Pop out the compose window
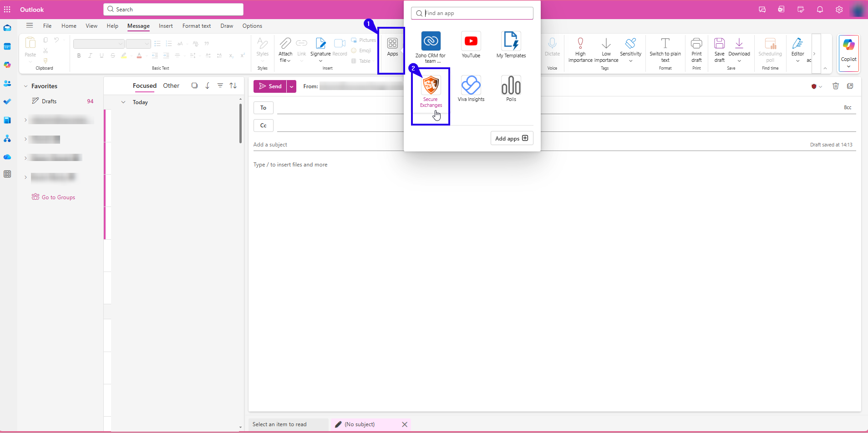Viewport: 868px width, 433px height. point(850,86)
